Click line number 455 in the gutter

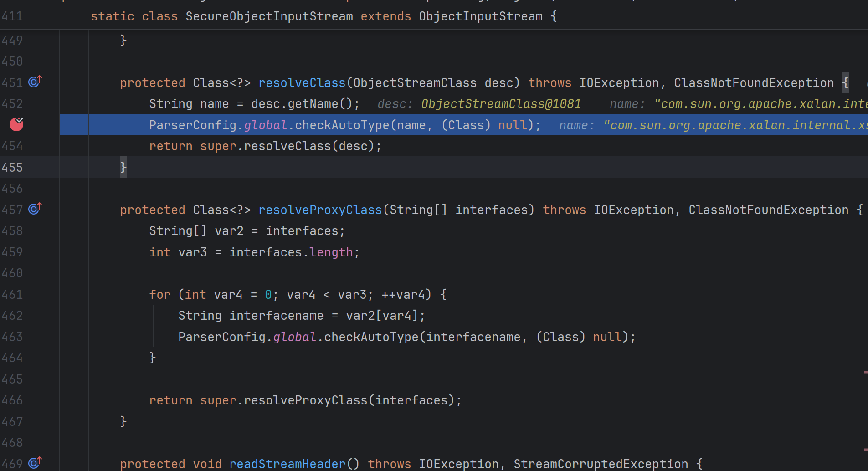[x=12, y=168]
